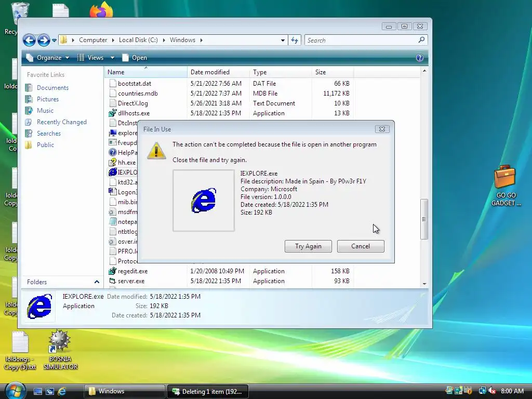Click the network tray icon
Image resolution: width=532 pixels, height=399 pixels.
coord(482,391)
